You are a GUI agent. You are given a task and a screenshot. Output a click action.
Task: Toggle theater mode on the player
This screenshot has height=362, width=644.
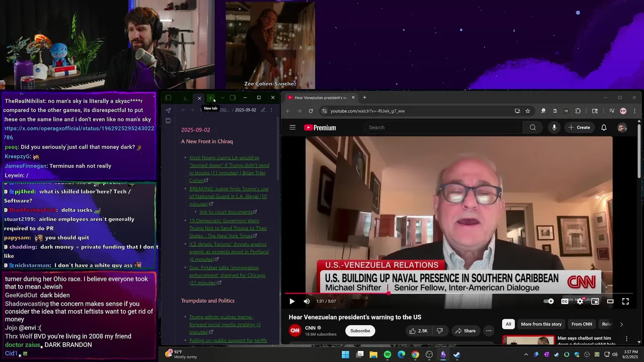tap(610, 301)
